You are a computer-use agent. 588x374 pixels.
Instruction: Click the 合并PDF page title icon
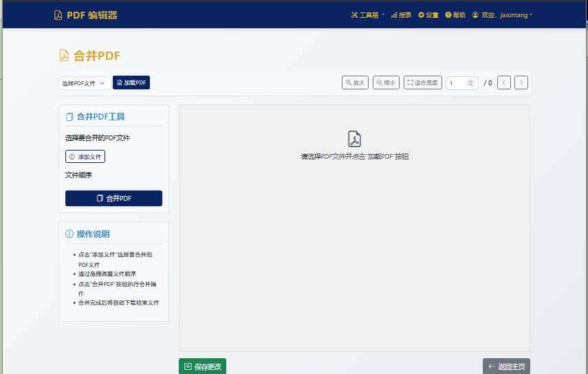pyautogui.click(x=64, y=56)
